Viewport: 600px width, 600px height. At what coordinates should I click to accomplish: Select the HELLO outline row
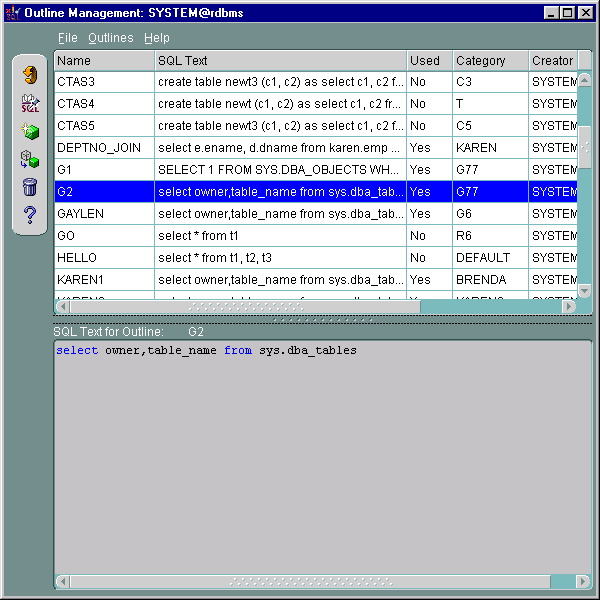coord(103,258)
